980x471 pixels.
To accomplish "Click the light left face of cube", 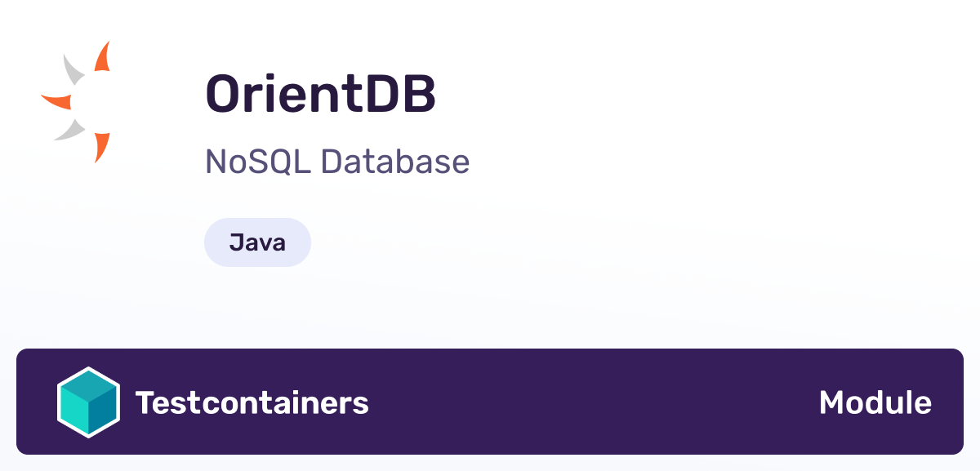I will pos(74,411).
